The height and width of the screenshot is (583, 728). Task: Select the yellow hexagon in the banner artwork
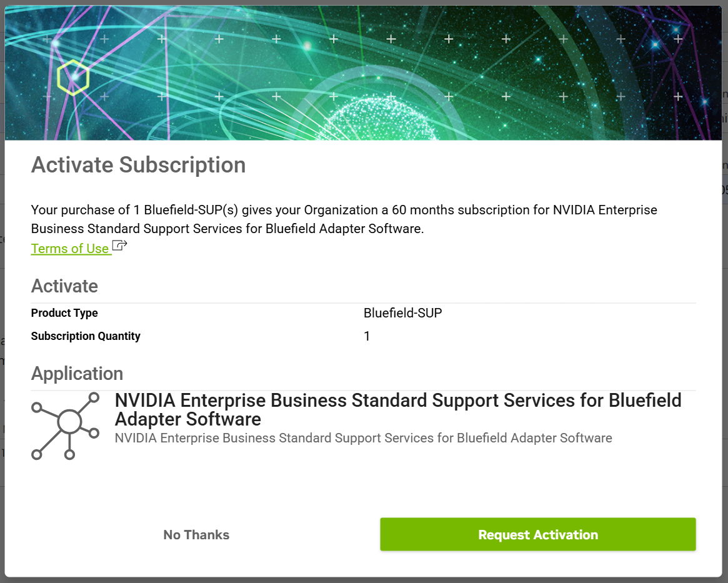click(73, 77)
